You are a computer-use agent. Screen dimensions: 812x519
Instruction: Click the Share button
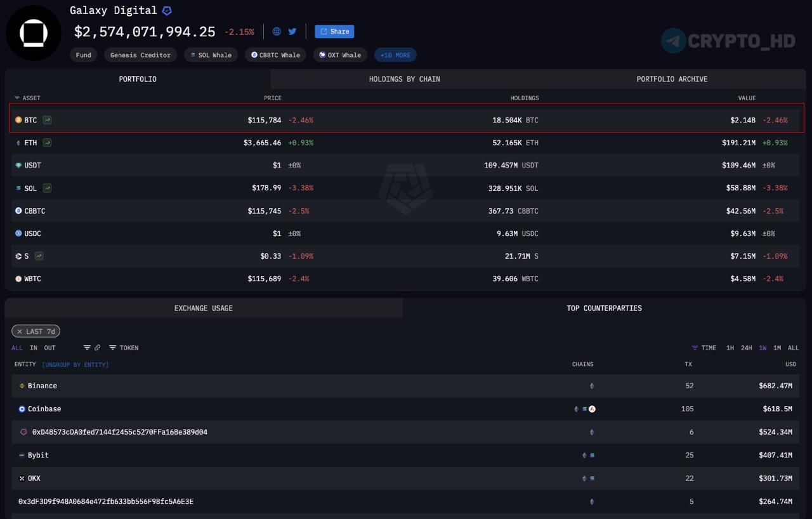334,31
